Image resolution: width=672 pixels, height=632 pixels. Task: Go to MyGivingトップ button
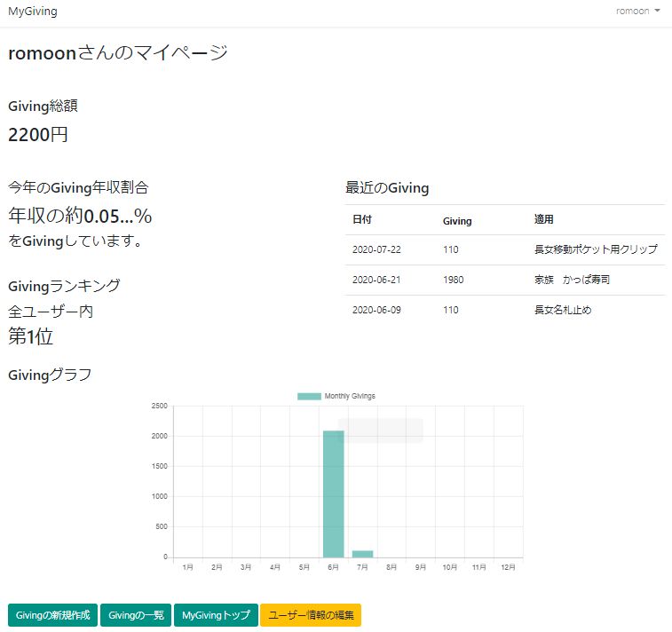click(216, 615)
